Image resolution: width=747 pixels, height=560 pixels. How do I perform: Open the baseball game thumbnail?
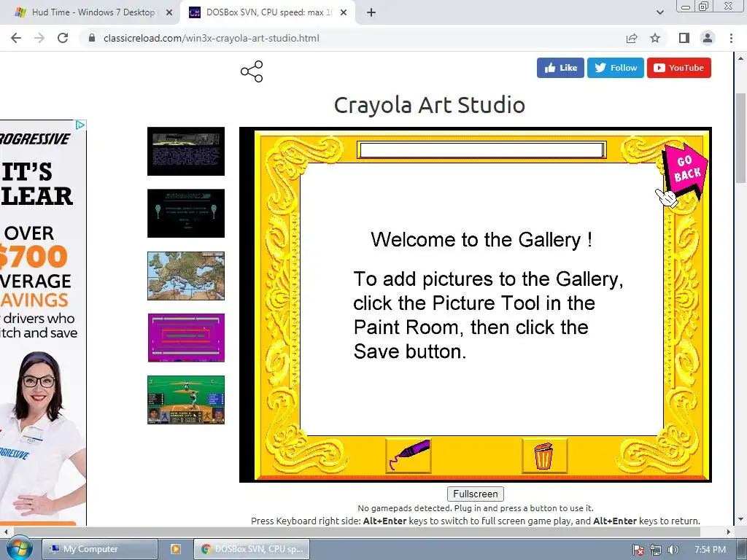tap(186, 400)
